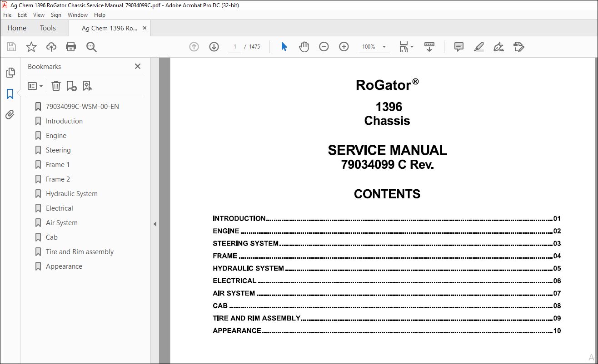Jump to Engine bookmark
The width and height of the screenshot is (598, 364).
point(56,136)
